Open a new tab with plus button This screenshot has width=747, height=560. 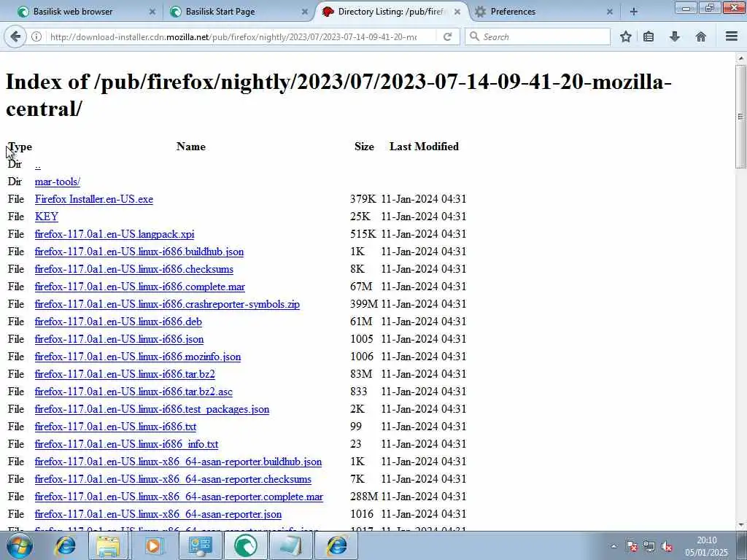(x=634, y=12)
